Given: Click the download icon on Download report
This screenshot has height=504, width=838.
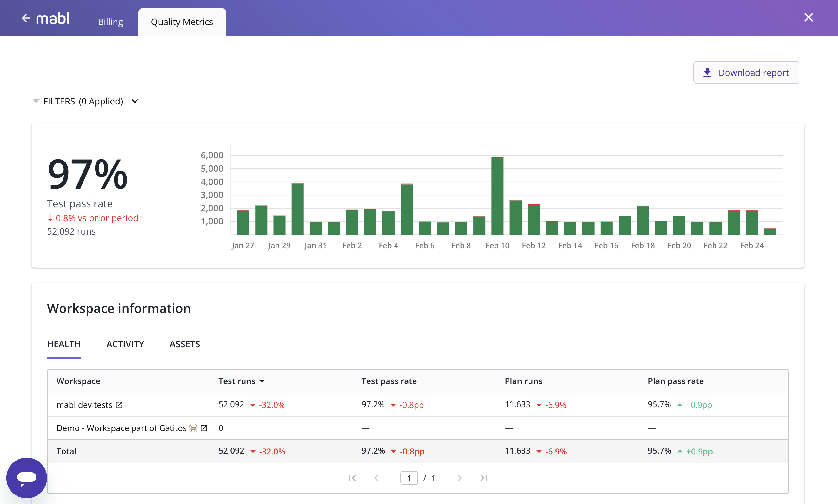Looking at the screenshot, I should (708, 72).
